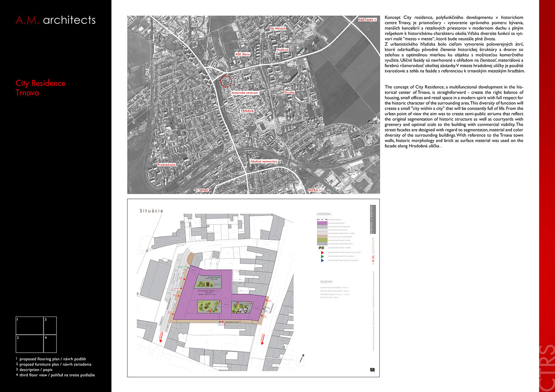Click the eastern courtyard with white X pattern
Viewport: 555px width, 392px height.
tap(242, 308)
